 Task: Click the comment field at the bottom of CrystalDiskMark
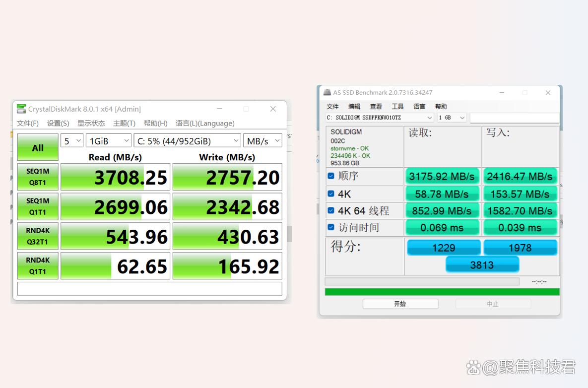click(x=148, y=288)
